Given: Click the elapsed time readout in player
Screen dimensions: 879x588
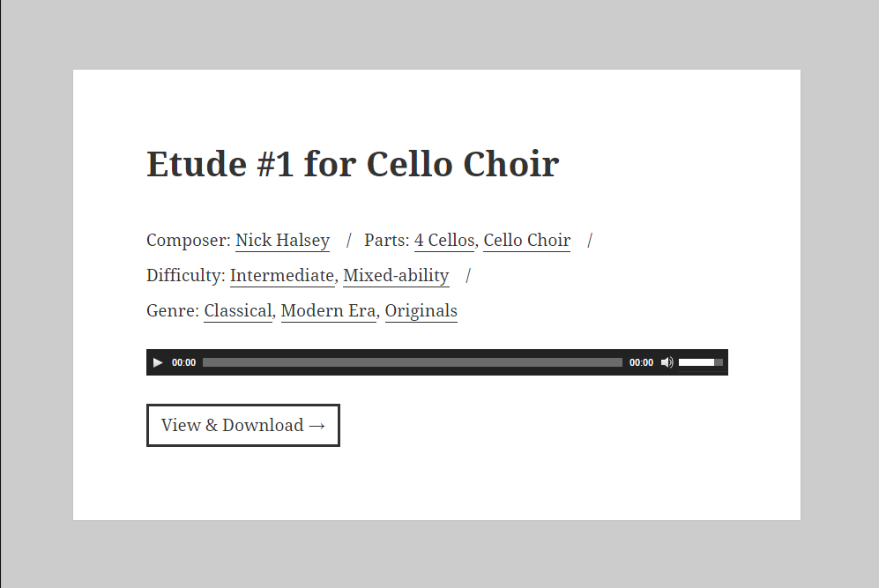Looking at the screenshot, I should coord(184,362).
